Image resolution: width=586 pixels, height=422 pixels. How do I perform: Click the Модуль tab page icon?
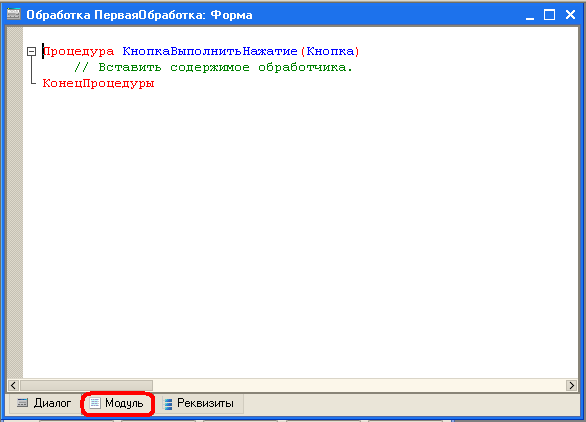95,403
